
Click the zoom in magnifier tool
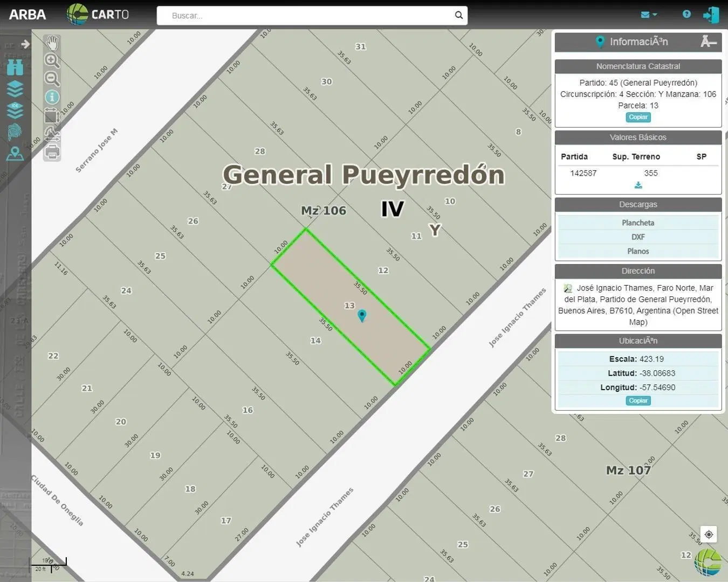coord(52,60)
